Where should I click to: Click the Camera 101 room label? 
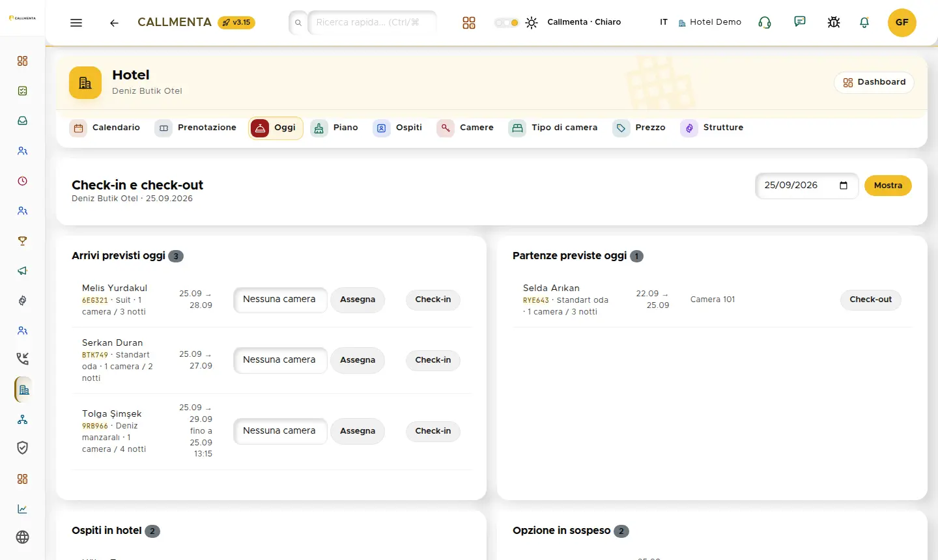click(x=713, y=300)
